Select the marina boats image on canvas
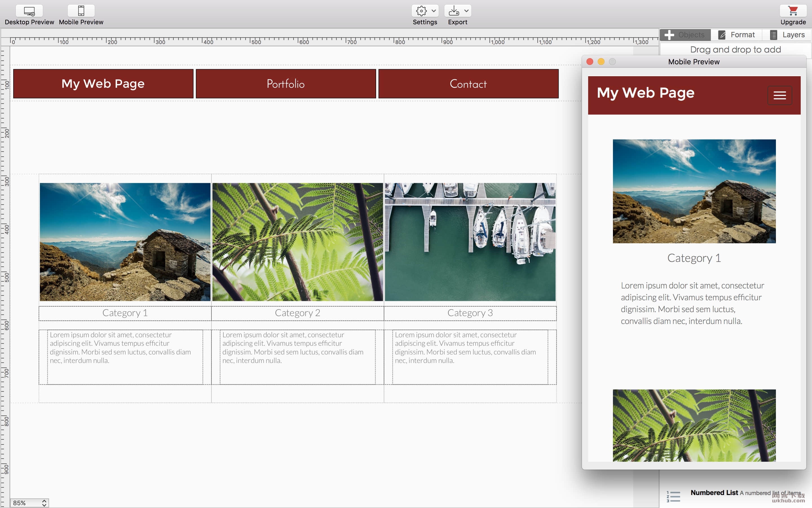The width and height of the screenshot is (812, 508). pos(470,242)
